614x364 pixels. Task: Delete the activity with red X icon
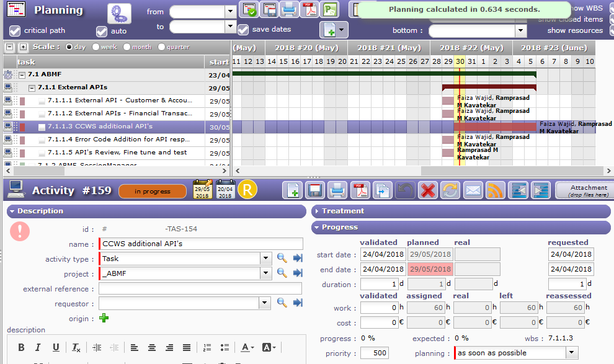427,190
